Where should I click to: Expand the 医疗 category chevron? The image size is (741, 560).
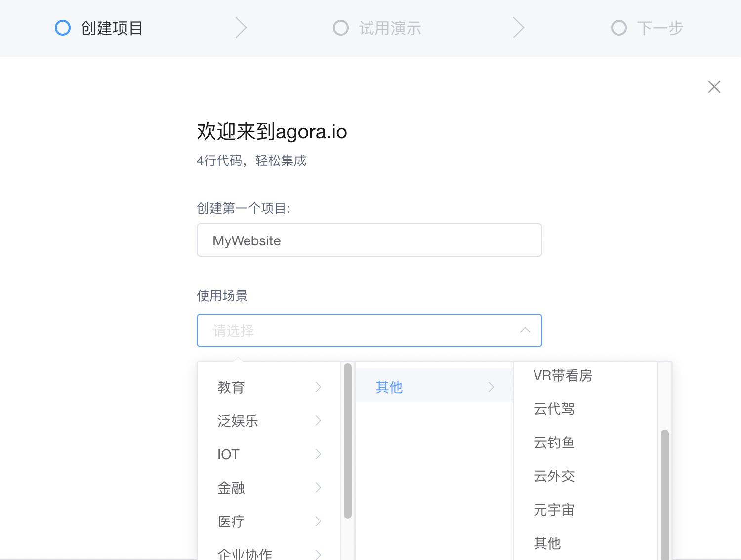click(x=319, y=521)
